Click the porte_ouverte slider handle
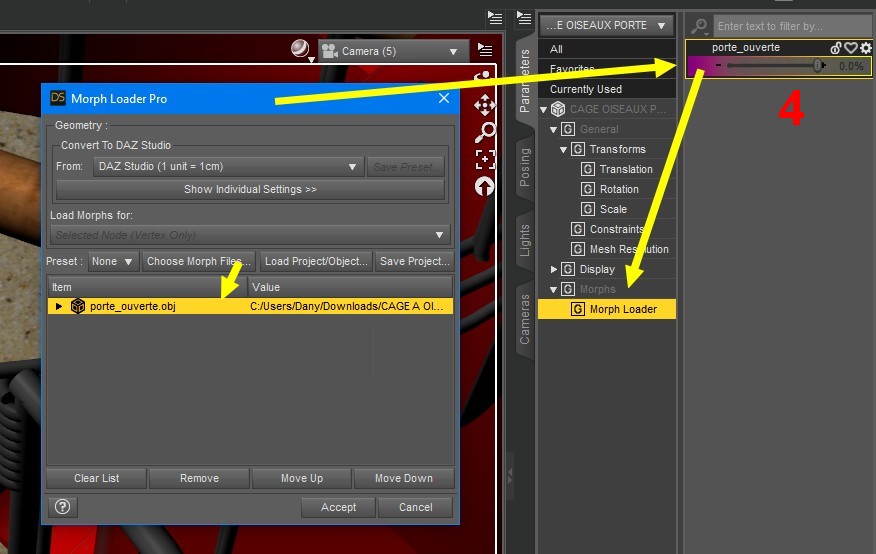Screen dimensions: 876x554 point(818,65)
